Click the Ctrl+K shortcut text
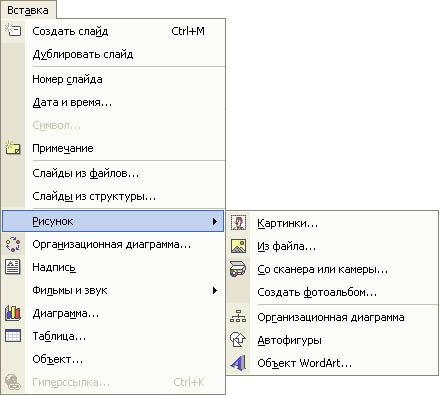 click(189, 382)
